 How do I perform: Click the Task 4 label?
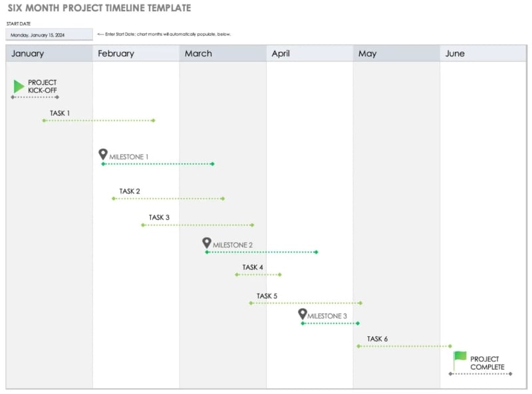253,267
